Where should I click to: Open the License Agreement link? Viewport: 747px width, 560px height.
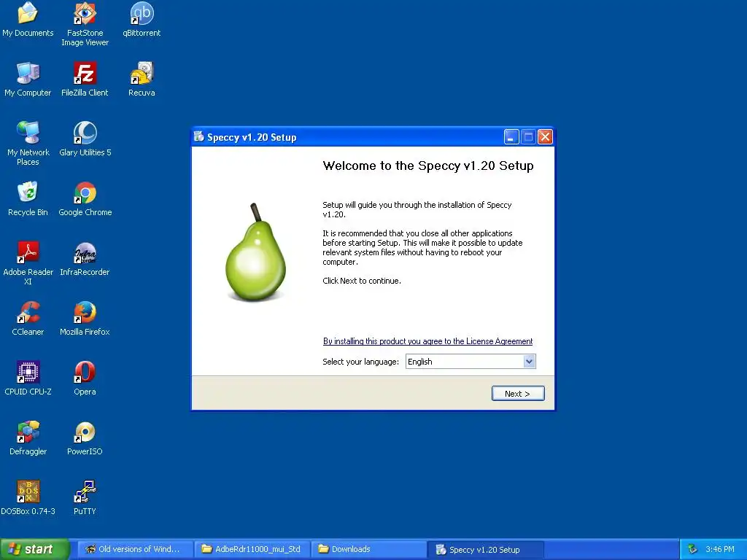pyautogui.click(x=427, y=341)
